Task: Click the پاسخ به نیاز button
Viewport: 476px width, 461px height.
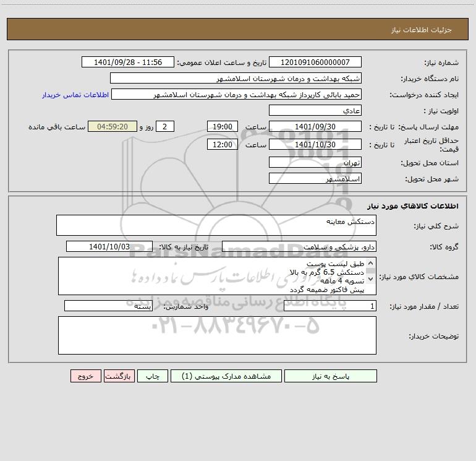Action: [331, 376]
